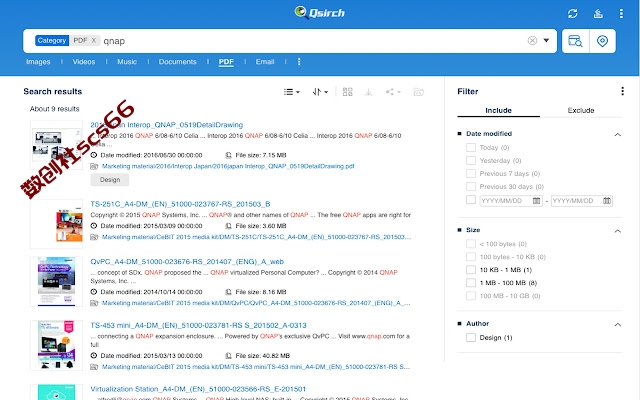Image resolution: width=640 pixels, height=400 pixels.
Task: Collapse the Author filter section
Action: [x=618, y=324]
